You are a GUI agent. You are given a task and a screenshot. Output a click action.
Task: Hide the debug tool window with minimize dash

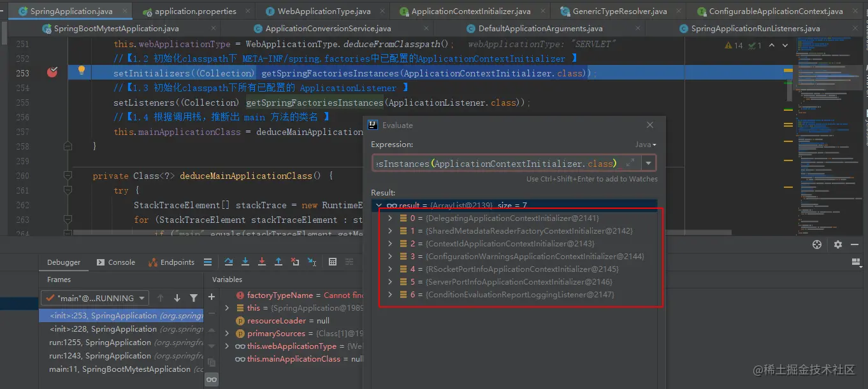coord(856,244)
